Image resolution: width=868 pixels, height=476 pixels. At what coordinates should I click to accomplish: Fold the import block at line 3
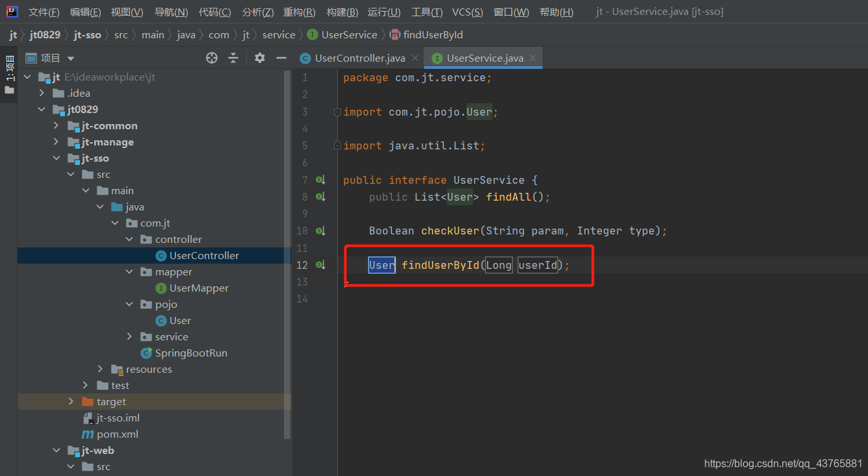[x=337, y=112]
